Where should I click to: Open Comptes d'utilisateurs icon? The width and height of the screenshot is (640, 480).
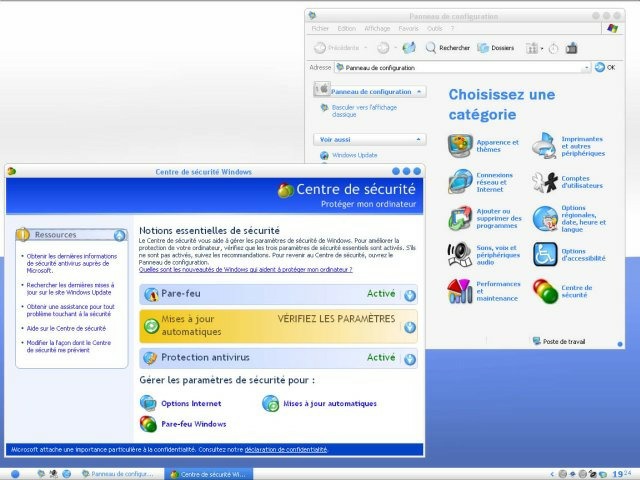point(545,182)
